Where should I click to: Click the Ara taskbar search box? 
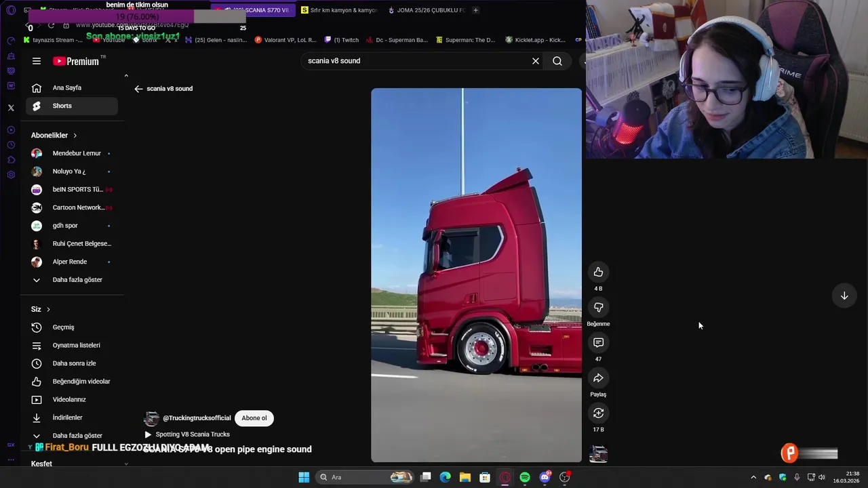point(366,477)
